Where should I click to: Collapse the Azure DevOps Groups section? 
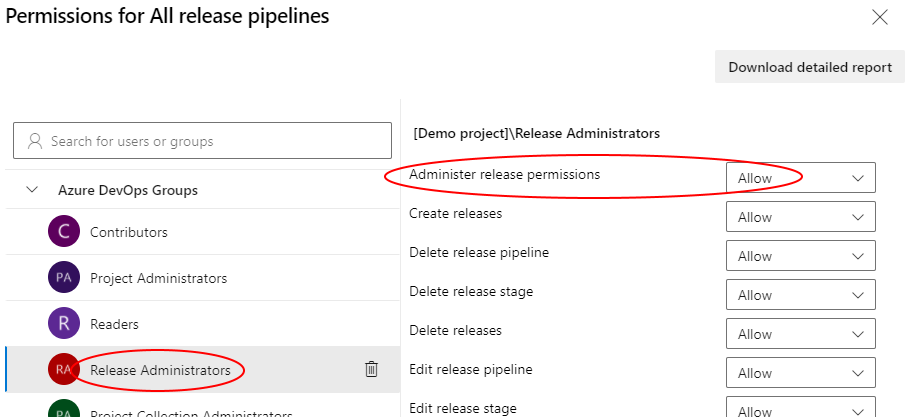pyautogui.click(x=33, y=190)
